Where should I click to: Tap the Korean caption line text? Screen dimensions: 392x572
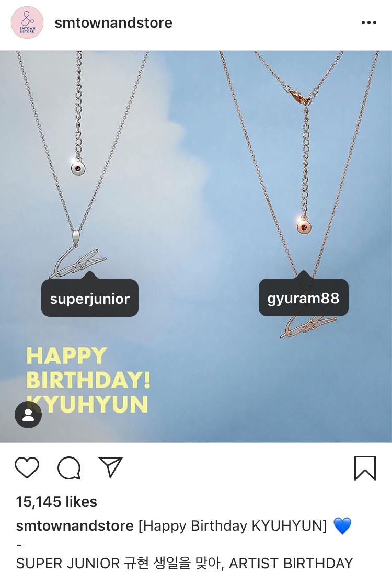[x=184, y=563]
